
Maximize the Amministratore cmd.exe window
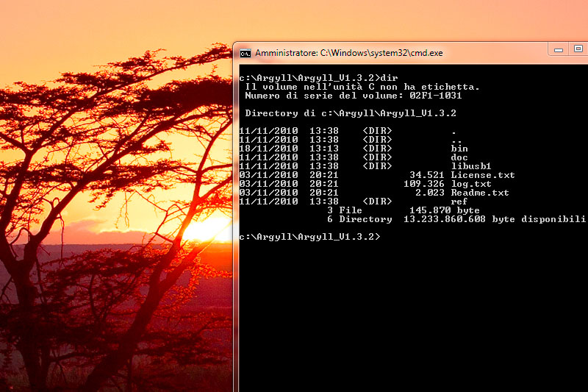[578, 49]
